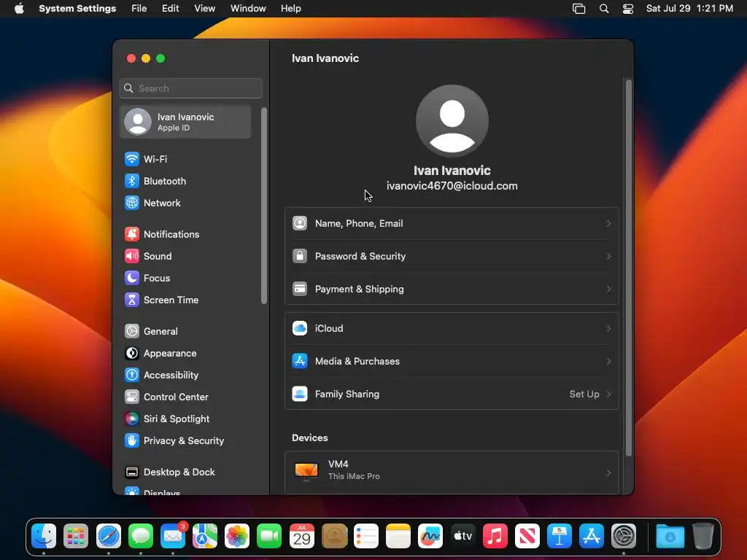
Task: Open Music app from the Dock
Action: (495, 536)
